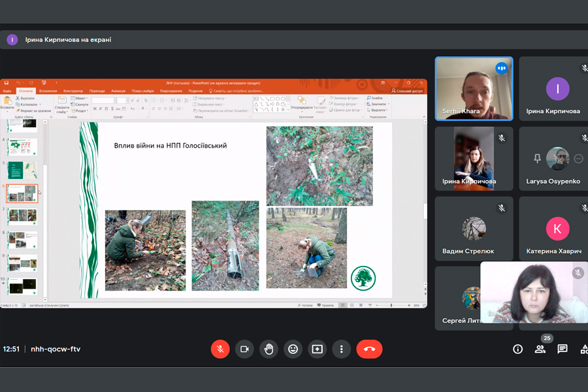
Task: Click Створити слайд new slide button
Action: (62, 105)
